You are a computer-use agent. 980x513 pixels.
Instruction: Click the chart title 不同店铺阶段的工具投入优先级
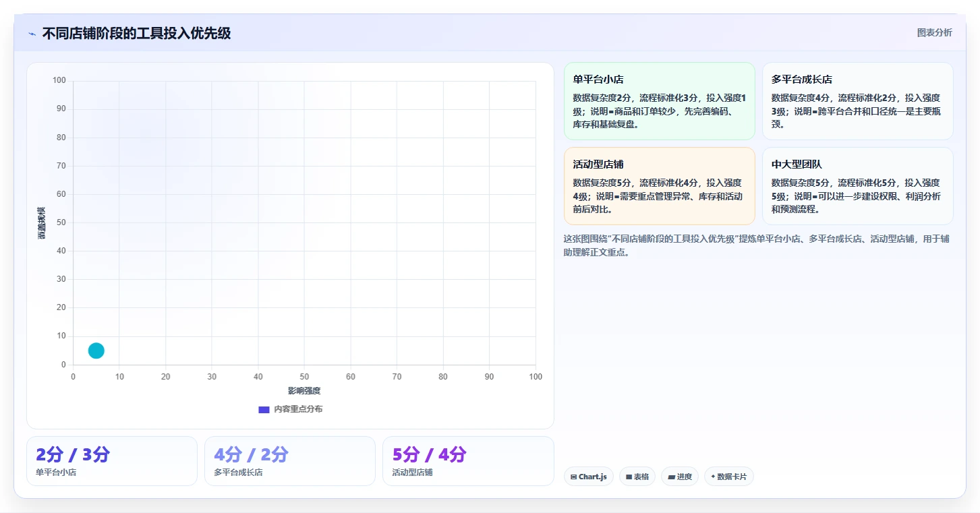pyautogui.click(x=136, y=33)
